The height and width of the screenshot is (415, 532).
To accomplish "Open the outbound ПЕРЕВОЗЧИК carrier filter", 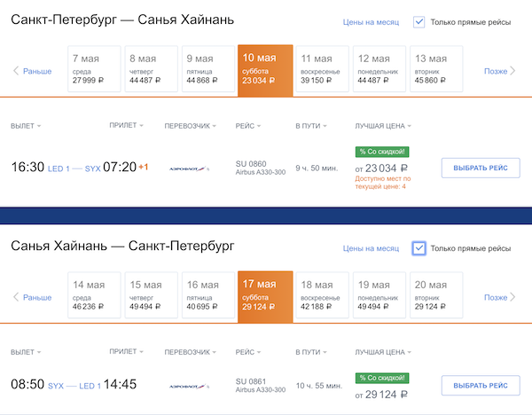I will click(187, 126).
